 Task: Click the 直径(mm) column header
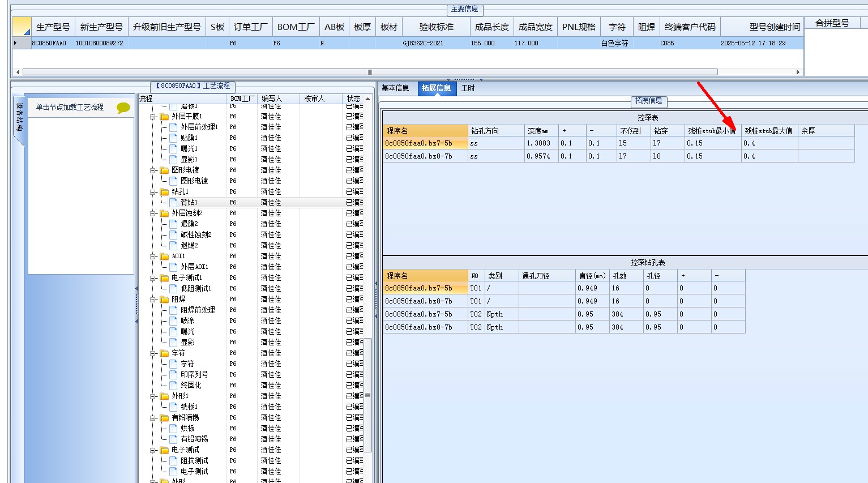click(592, 276)
